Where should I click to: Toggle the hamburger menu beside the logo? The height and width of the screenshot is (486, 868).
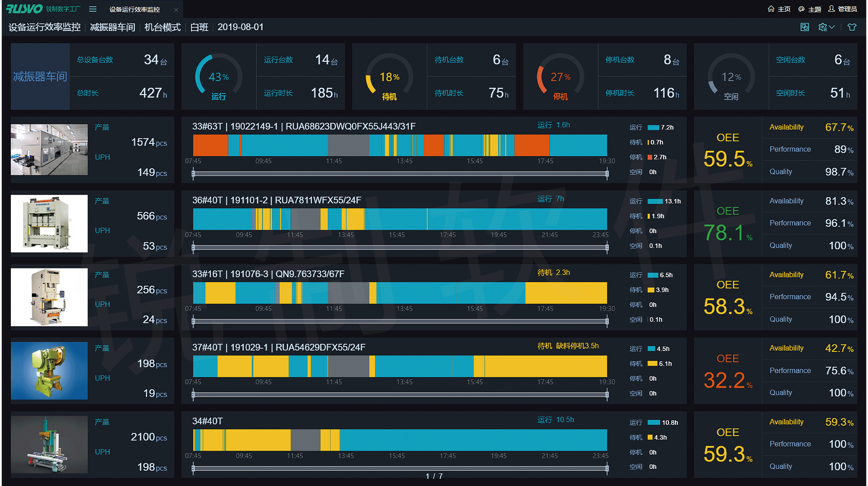(x=93, y=9)
